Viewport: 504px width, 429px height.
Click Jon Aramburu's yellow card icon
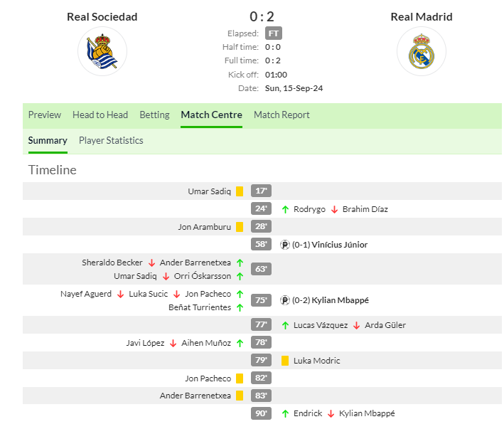[x=240, y=227]
